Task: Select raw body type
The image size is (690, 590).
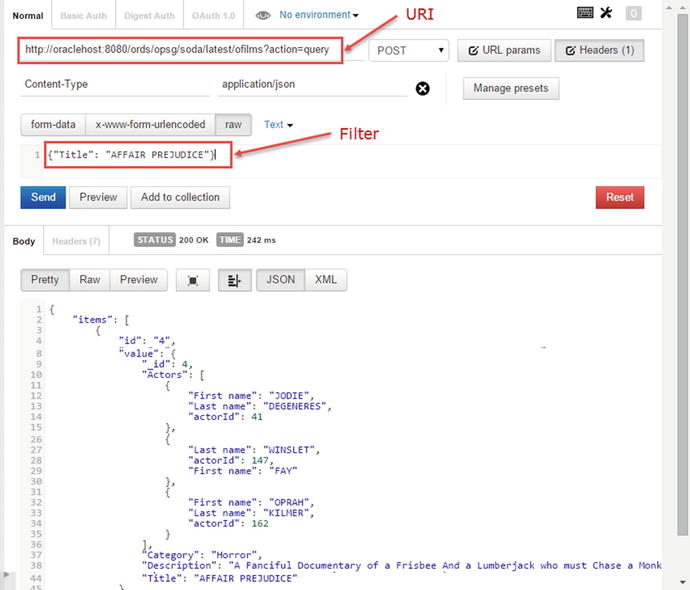Action: click(233, 125)
